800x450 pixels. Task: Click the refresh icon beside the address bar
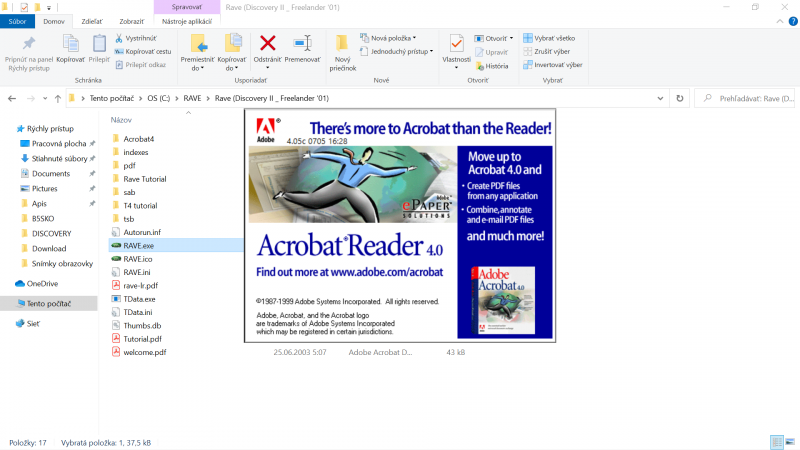[680, 98]
